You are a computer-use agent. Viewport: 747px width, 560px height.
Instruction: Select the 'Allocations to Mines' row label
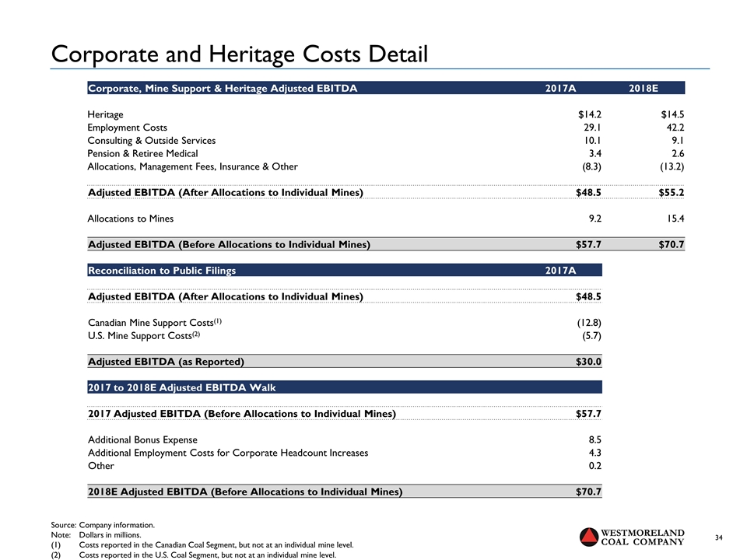[131, 219]
